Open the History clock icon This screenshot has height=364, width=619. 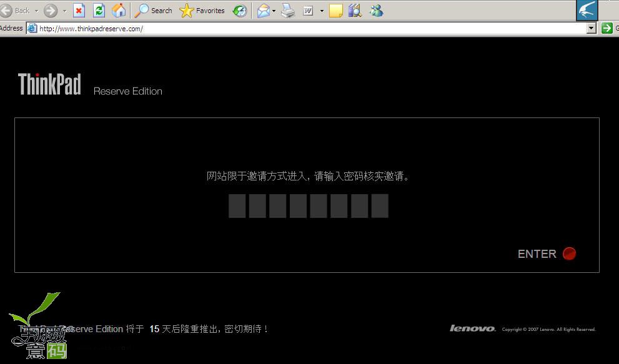pyautogui.click(x=240, y=11)
